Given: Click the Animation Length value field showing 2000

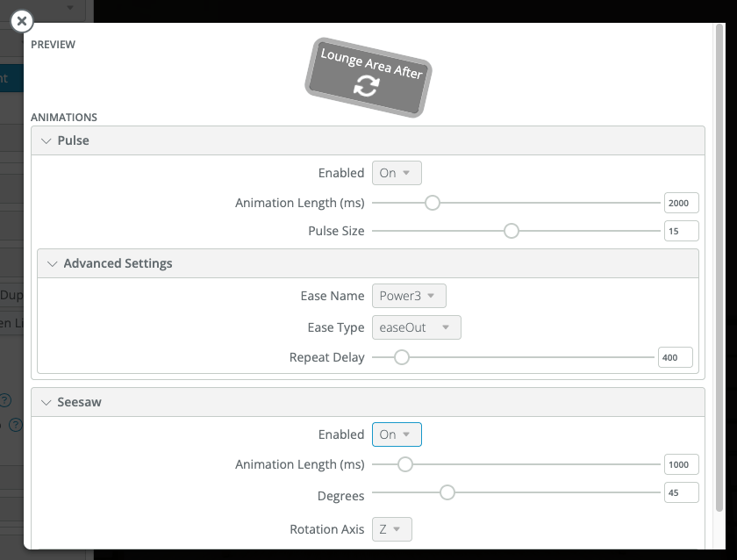Looking at the screenshot, I should [x=681, y=202].
